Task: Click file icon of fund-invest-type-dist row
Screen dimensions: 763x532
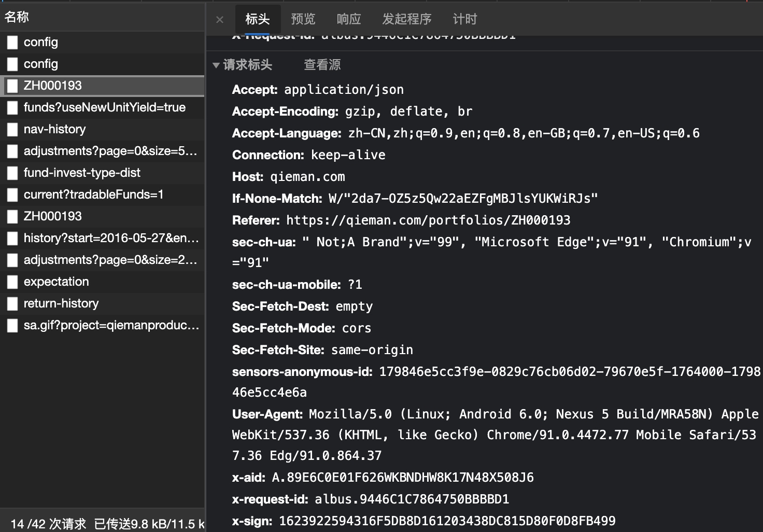Action: pyautogui.click(x=12, y=173)
